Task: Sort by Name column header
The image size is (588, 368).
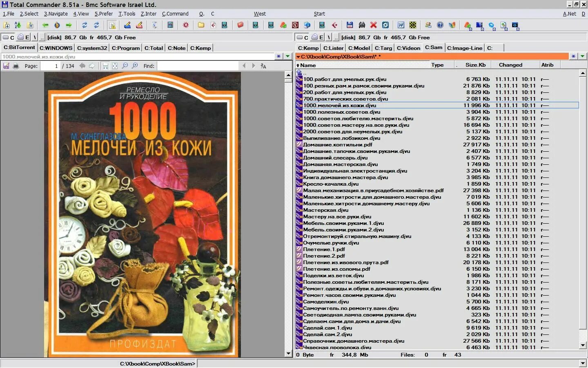Action: coord(363,65)
